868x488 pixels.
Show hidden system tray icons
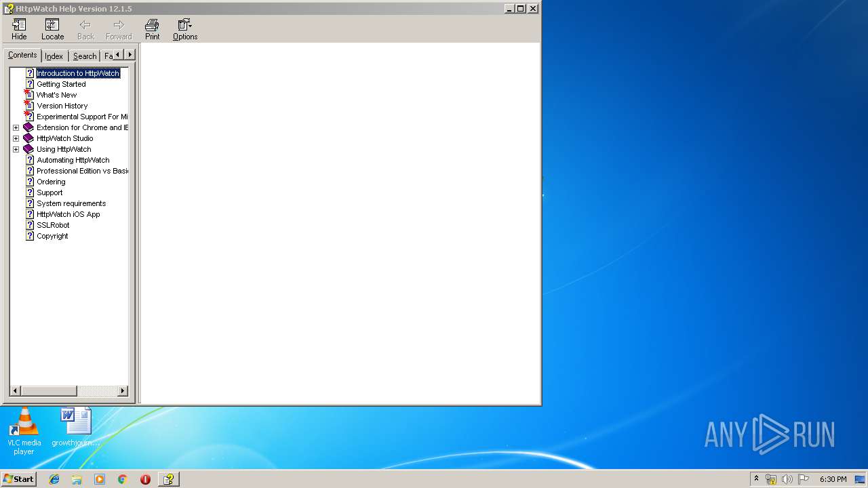coord(756,479)
